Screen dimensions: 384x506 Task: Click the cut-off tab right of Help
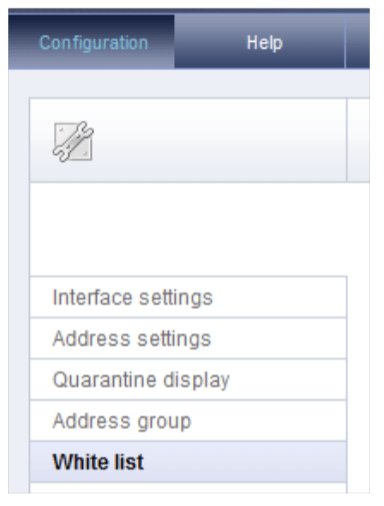tap(358, 42)
